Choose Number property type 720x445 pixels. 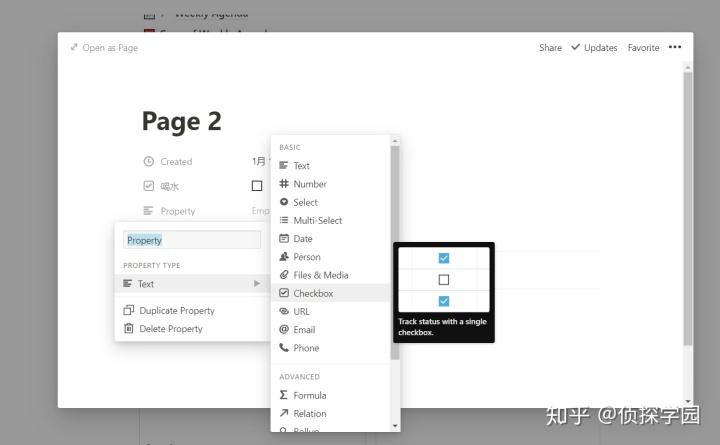331,184
